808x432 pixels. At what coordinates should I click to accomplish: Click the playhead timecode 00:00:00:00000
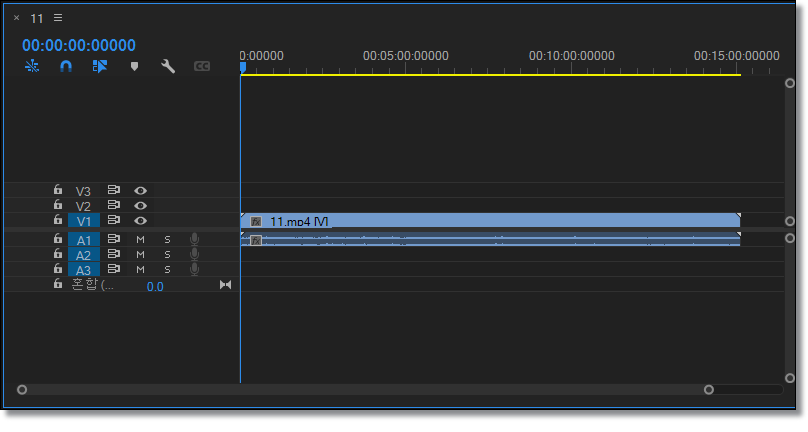79,45
